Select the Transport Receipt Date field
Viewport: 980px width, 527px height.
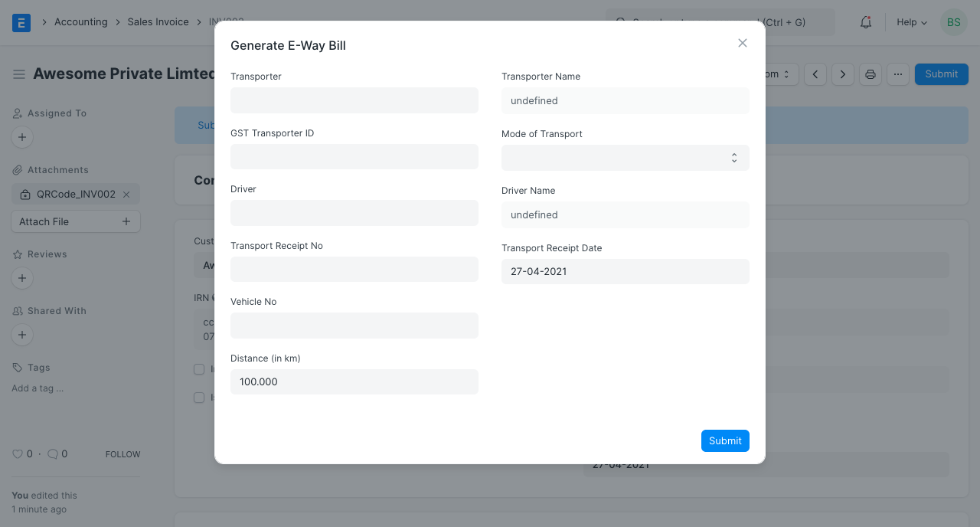point(625,272)
